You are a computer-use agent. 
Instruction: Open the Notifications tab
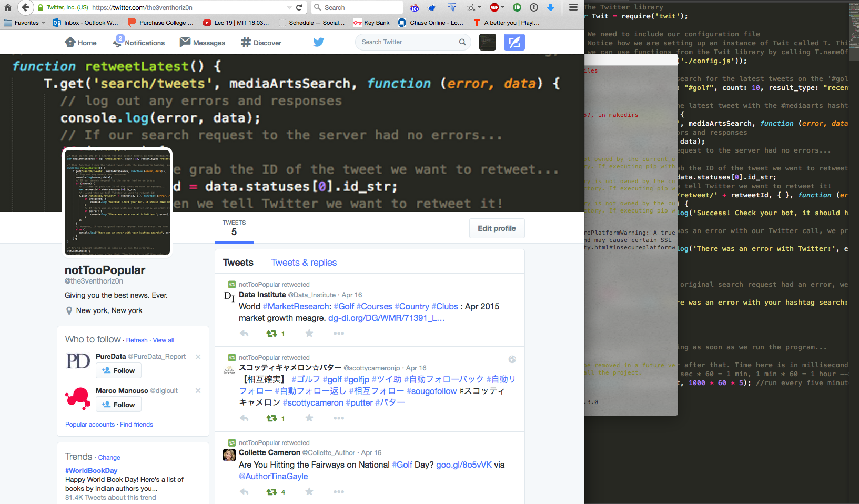[x=139, y=43]
